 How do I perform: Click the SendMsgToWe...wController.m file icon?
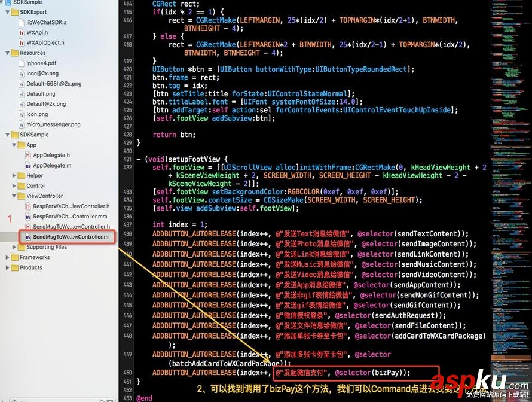tap(28, 237)
